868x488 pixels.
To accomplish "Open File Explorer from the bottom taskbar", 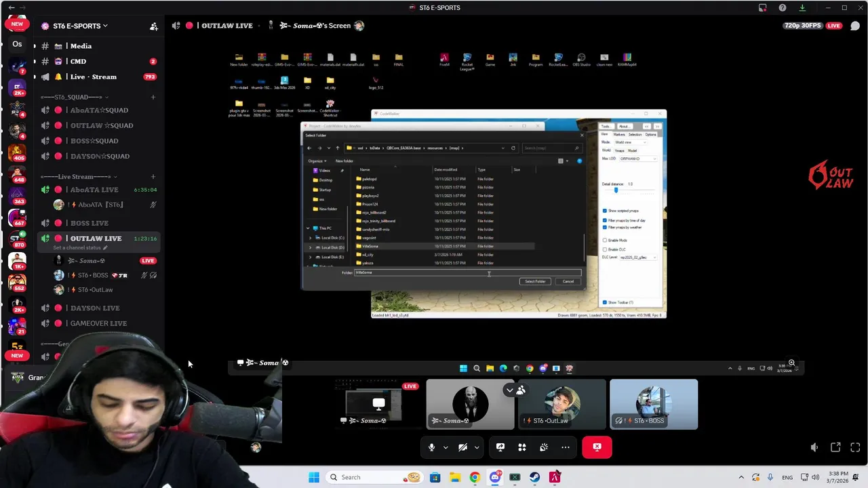I will [x=454, y=477].
